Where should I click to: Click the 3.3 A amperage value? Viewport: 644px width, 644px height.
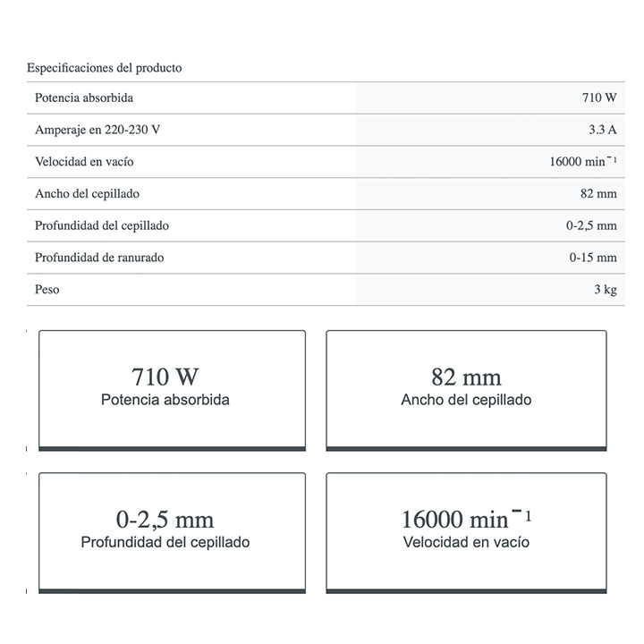coord(602,130)
